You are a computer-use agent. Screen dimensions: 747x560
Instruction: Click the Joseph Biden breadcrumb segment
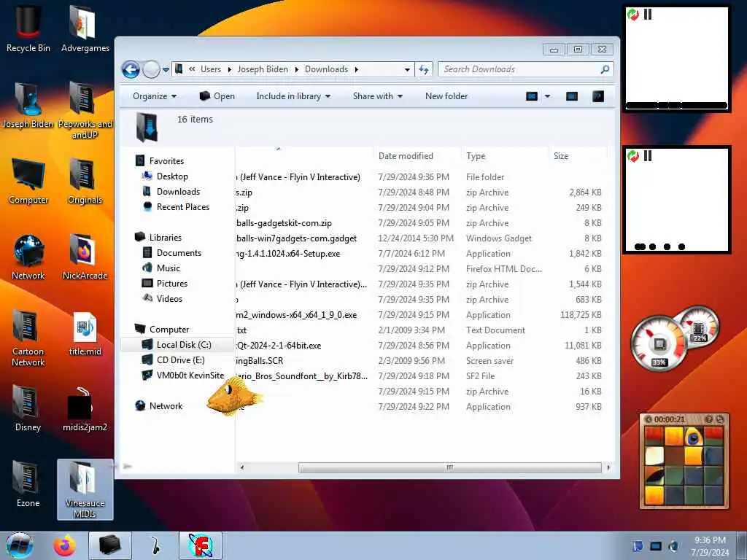(263, 69)
